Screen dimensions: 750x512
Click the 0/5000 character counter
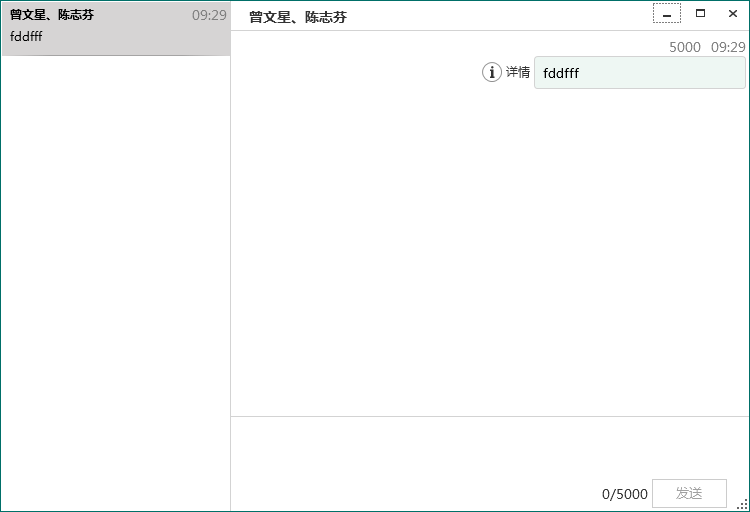625,494
